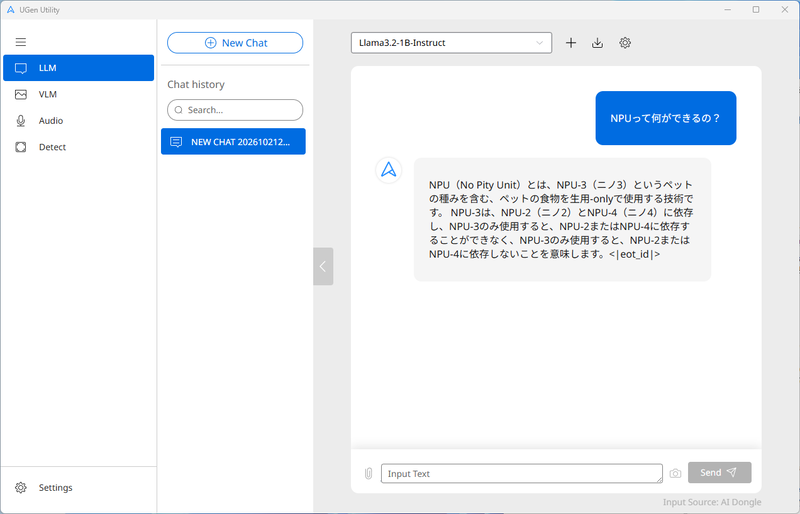Image resolution: width=800 pixels, height=514 pixels.
Task: Click the camera icon near Send
Action: coord(675,474)
